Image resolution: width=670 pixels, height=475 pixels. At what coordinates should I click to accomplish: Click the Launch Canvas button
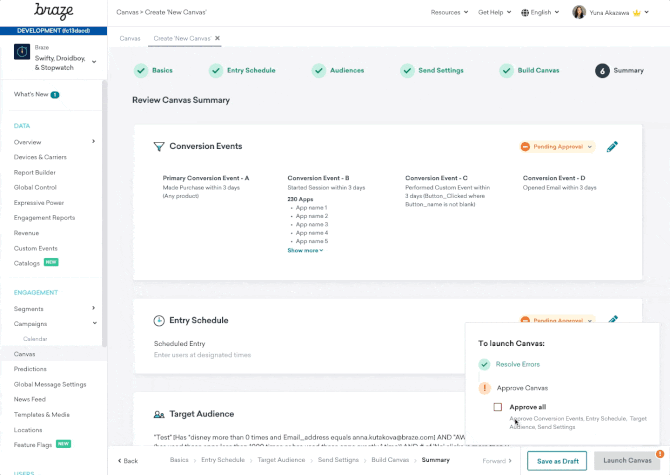627,460
